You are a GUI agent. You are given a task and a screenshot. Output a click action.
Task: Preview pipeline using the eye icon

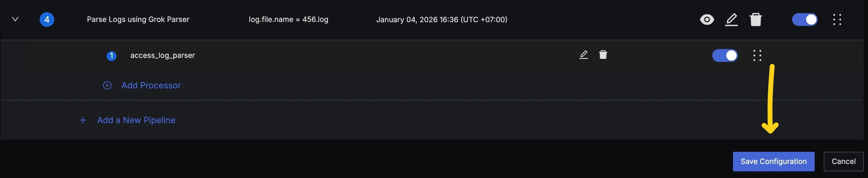[706, 20]
